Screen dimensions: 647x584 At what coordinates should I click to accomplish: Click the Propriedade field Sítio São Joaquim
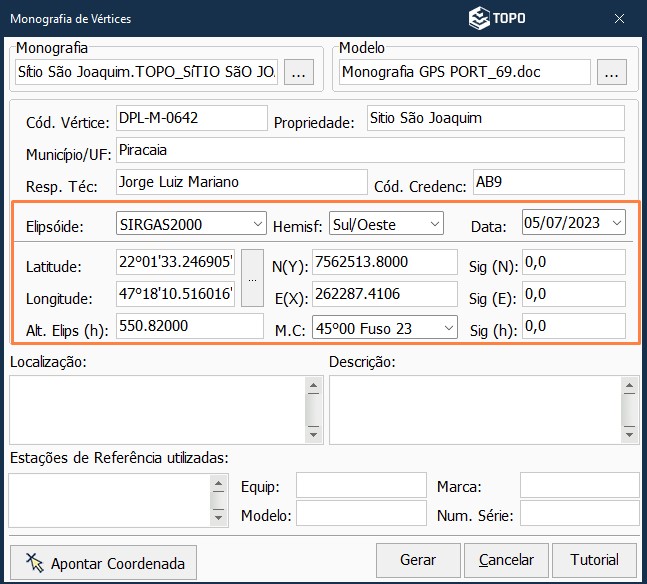(x=496, y=118)
